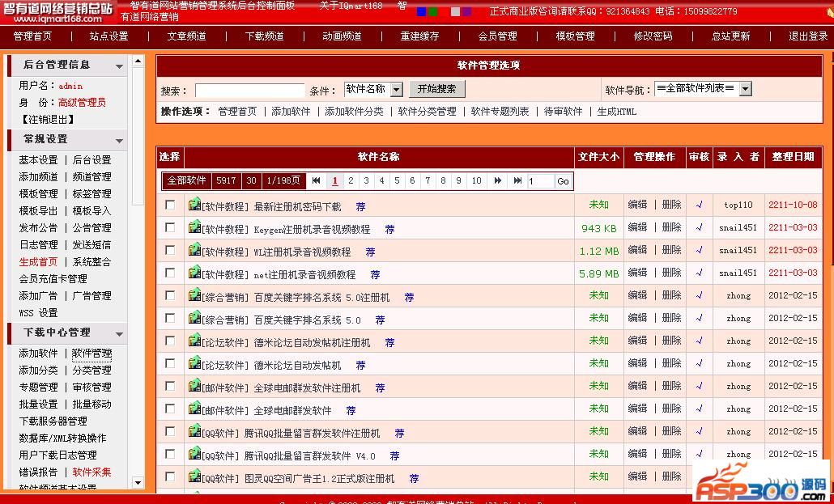Open the 生成HTML operation link
Viewport: 834px width, 504px height.
click(616, 112)
